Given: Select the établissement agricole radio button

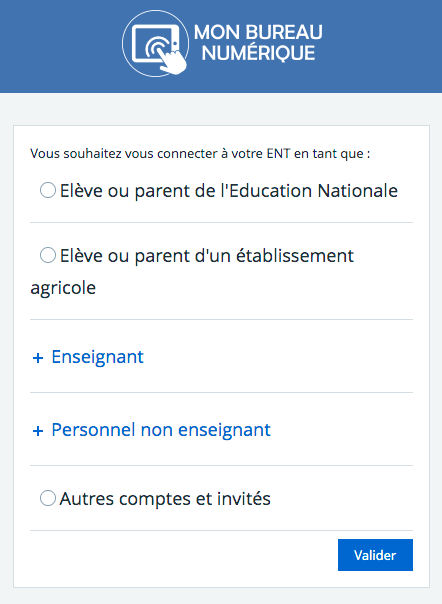Looking at the screenshot, I should pyautogui.click(x=48, y=255).
